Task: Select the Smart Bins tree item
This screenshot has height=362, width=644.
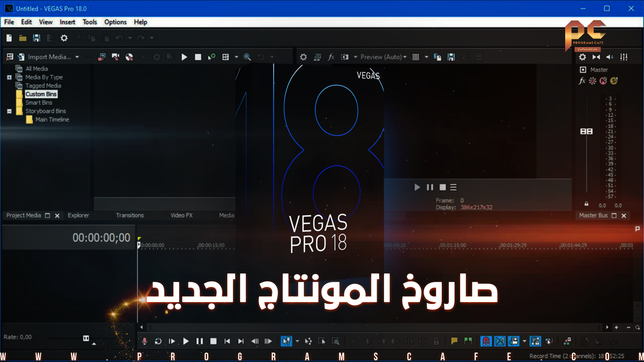Action: 39,103
